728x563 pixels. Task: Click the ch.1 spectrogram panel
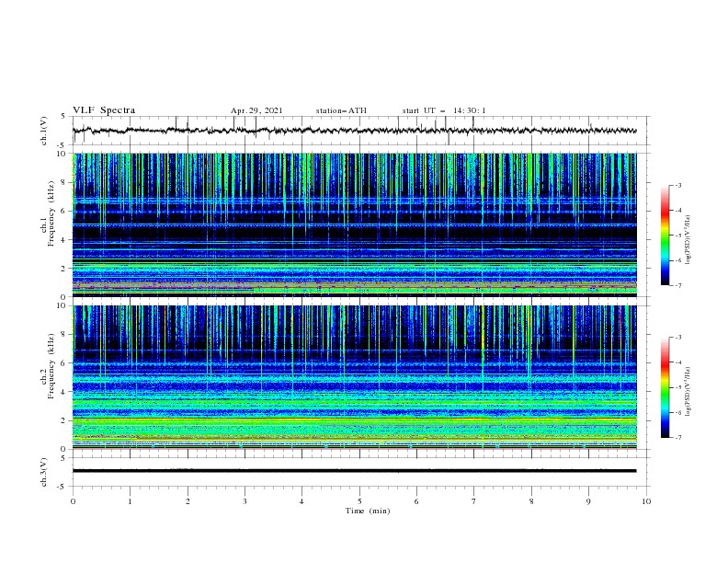[354, 224]
